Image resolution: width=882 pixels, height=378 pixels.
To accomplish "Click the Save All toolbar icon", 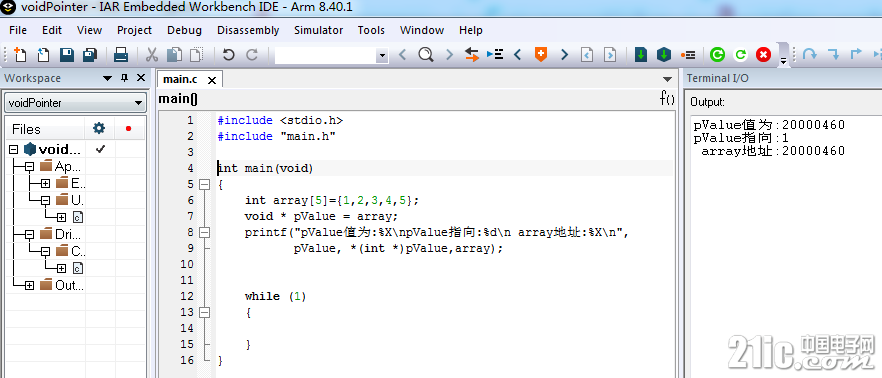I will tap(90, 55).
